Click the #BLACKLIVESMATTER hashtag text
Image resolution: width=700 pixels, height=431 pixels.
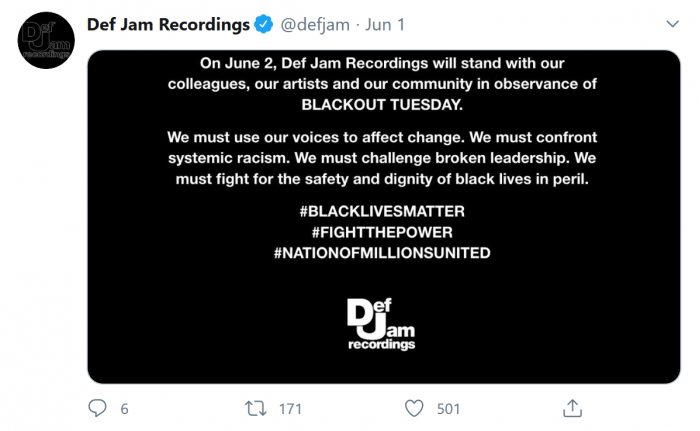(382, 212)
